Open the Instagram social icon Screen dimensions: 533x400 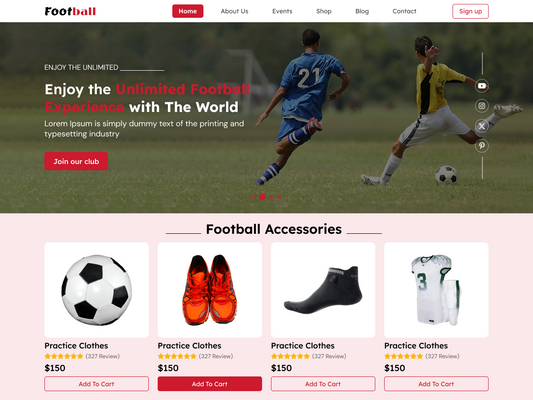pyautogui.click(x=482, y=106)
